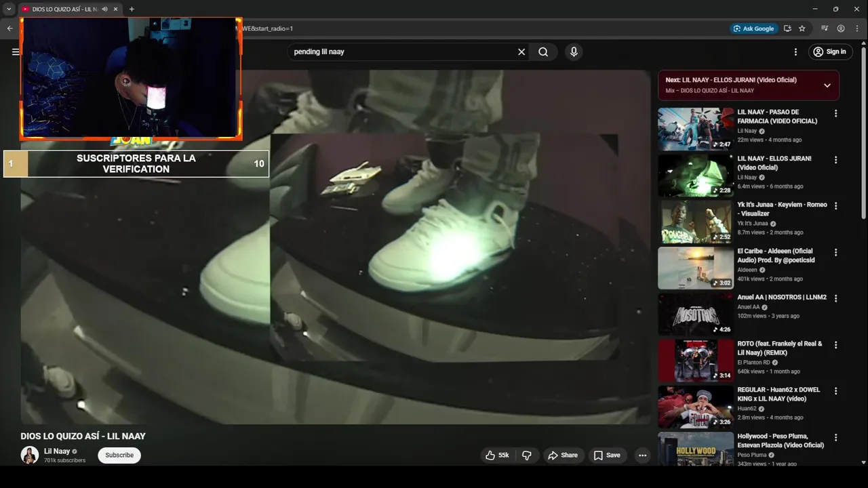The width and height of the screenshot is (868, 488).
Task: Play Yk It's Junaa Keyviem thumbnail
Action: tap(696, 222)
